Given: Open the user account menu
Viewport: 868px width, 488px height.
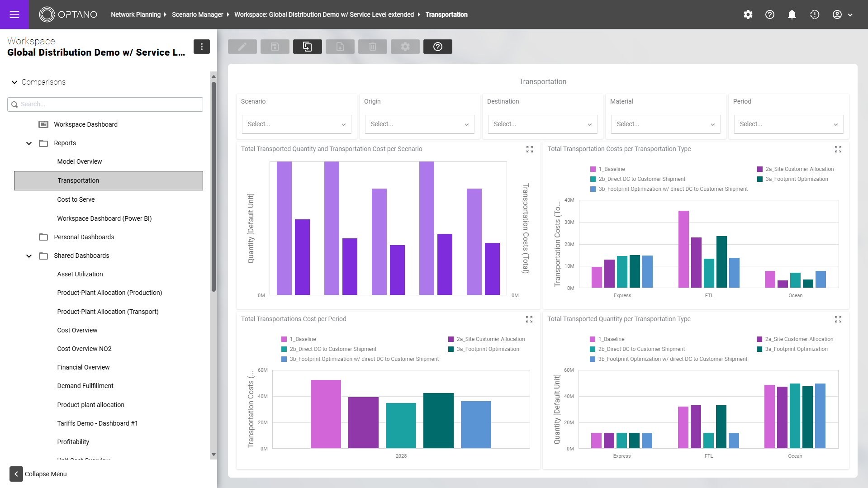Looking at the screenshot, I should (x=842, y=14).
